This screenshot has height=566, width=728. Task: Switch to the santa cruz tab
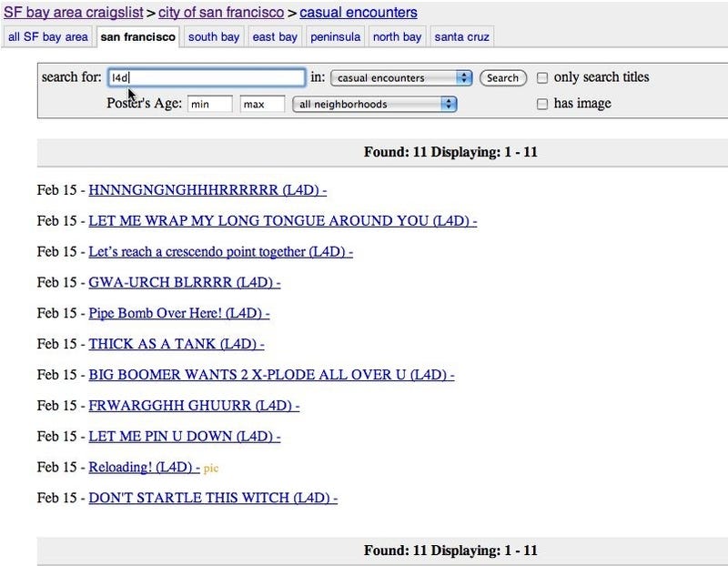tap(462, 36)
